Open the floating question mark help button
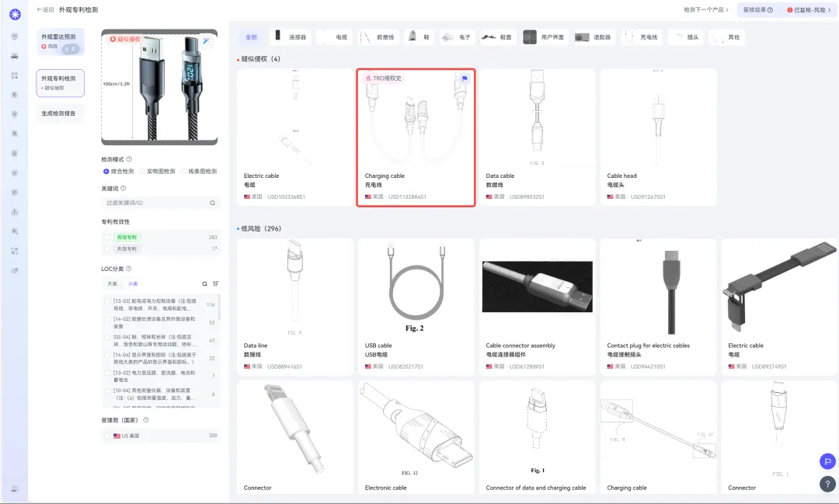839x504 pixels. (x=827, y=484)
